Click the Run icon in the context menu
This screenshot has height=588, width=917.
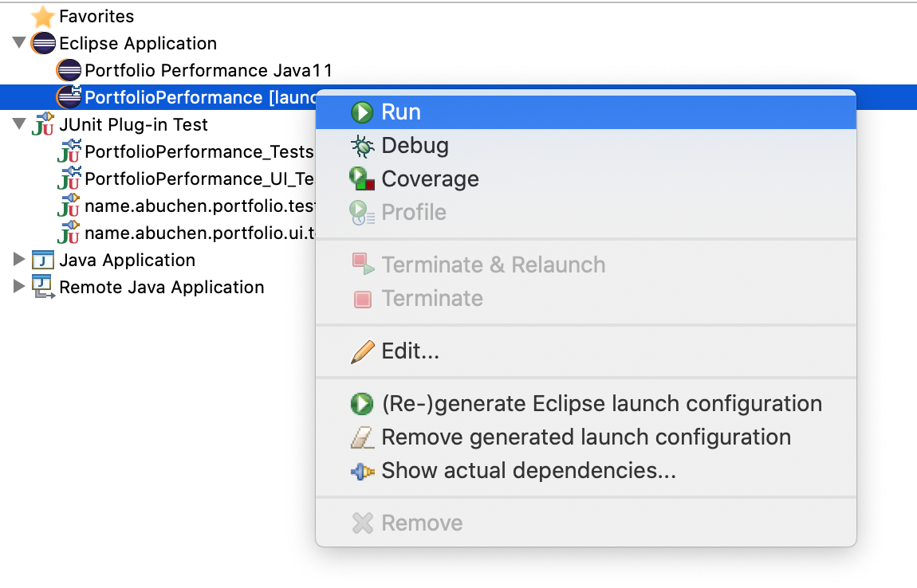364,112
